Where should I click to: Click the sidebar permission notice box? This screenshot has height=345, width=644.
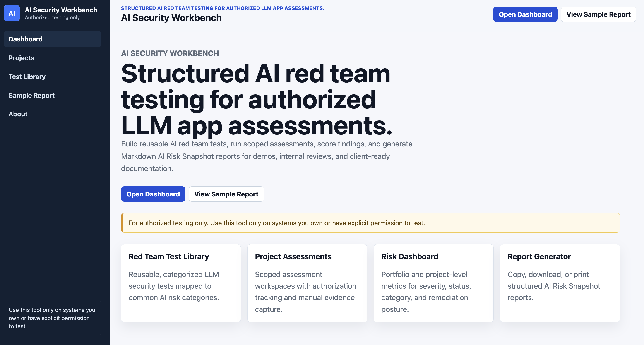(53, 318)
